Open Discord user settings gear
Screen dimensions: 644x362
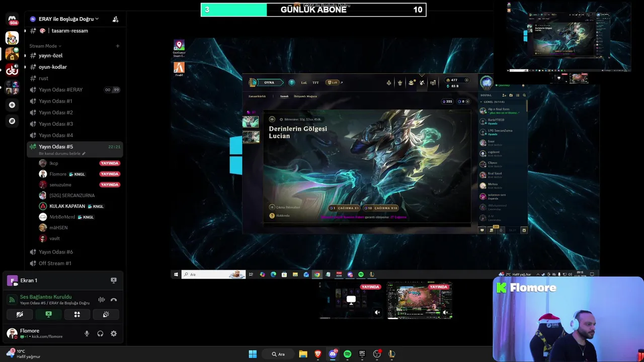(x=114, y=333)
